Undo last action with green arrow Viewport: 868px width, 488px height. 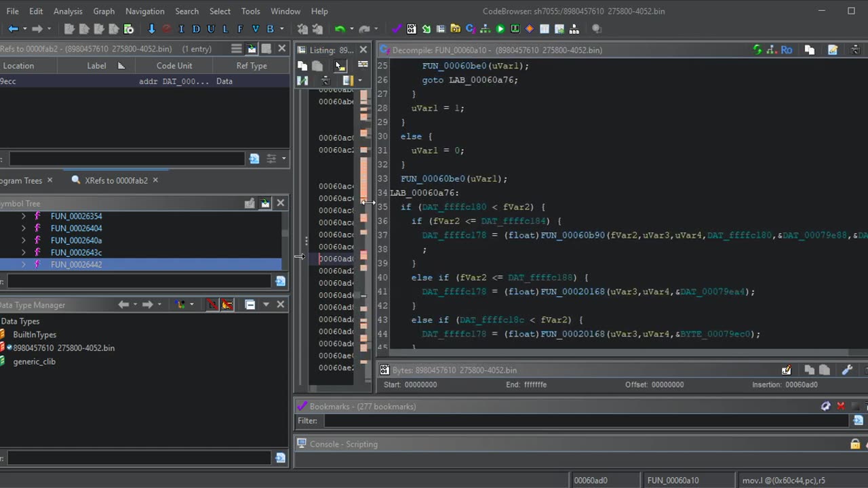tap(340, 28)
